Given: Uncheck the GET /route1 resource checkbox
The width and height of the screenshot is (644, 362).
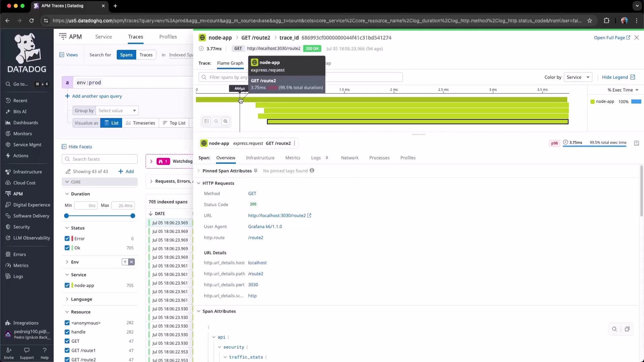Looking at the screenshot, I should (67, 351).
